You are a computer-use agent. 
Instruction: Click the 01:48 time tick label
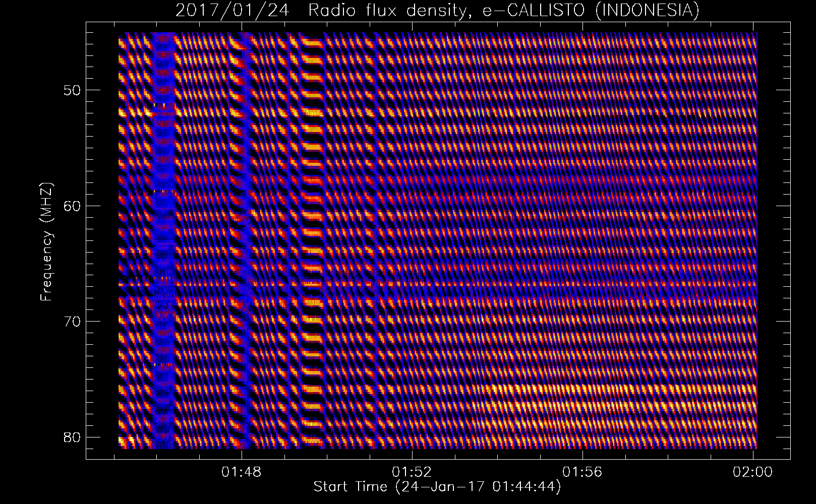242,472
